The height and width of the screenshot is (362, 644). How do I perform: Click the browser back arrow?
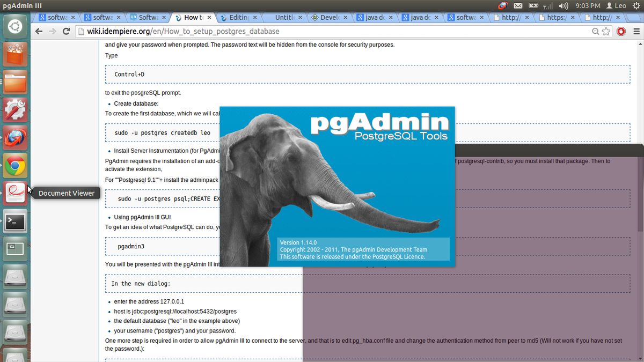pyautogui.click(x=39, y=32)
